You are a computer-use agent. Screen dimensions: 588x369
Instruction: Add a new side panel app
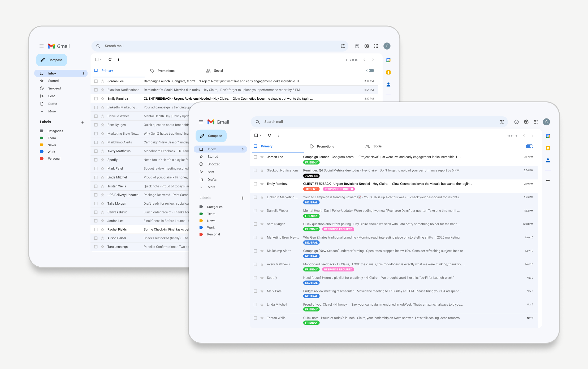pos(548,180)
